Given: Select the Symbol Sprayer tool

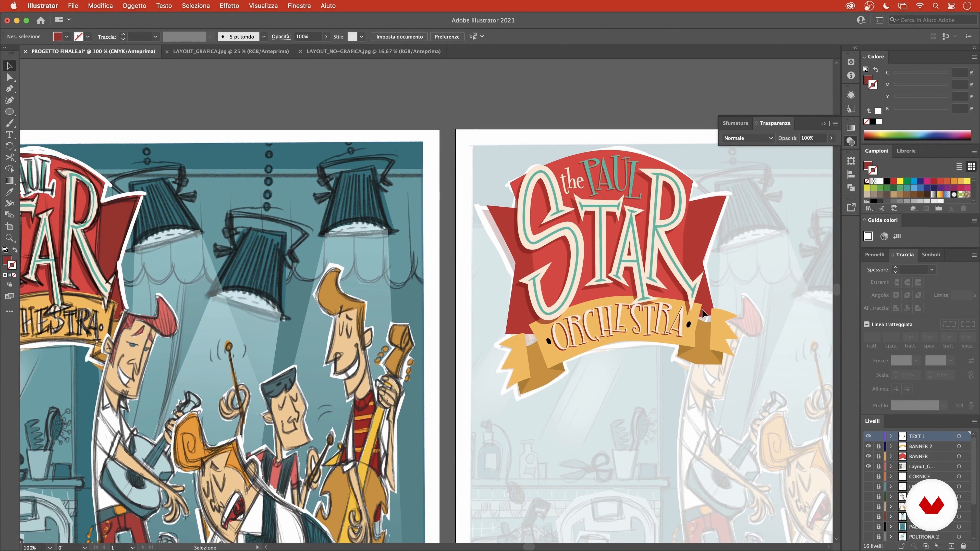Looking at the screenshot, I should click(9, 204).
